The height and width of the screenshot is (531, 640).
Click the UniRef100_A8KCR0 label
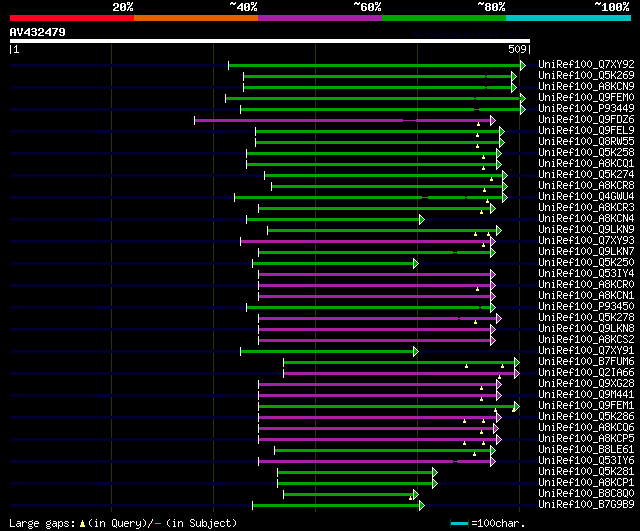point(586,285)
